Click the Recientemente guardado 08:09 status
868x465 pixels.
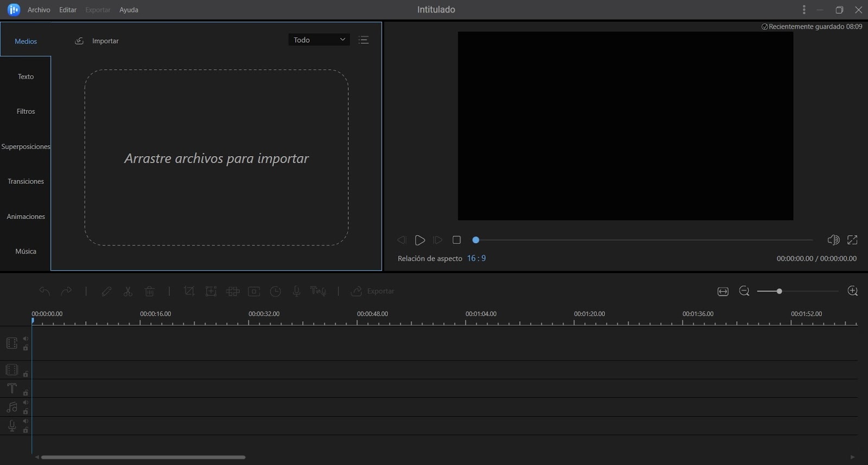[812, 27]
